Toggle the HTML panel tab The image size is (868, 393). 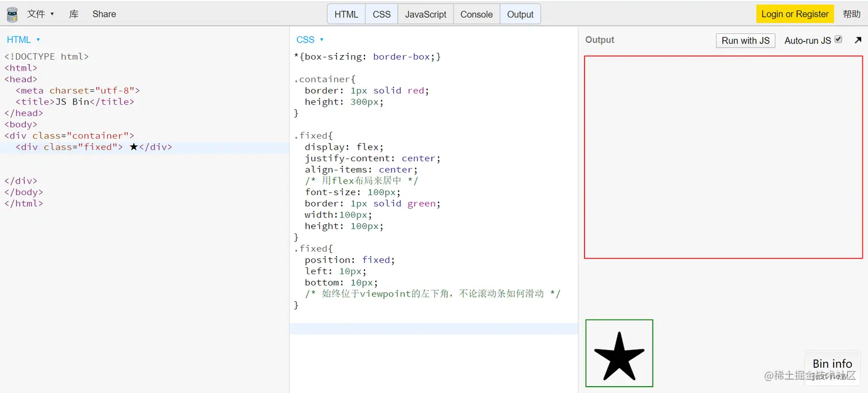tap(346, 14)
